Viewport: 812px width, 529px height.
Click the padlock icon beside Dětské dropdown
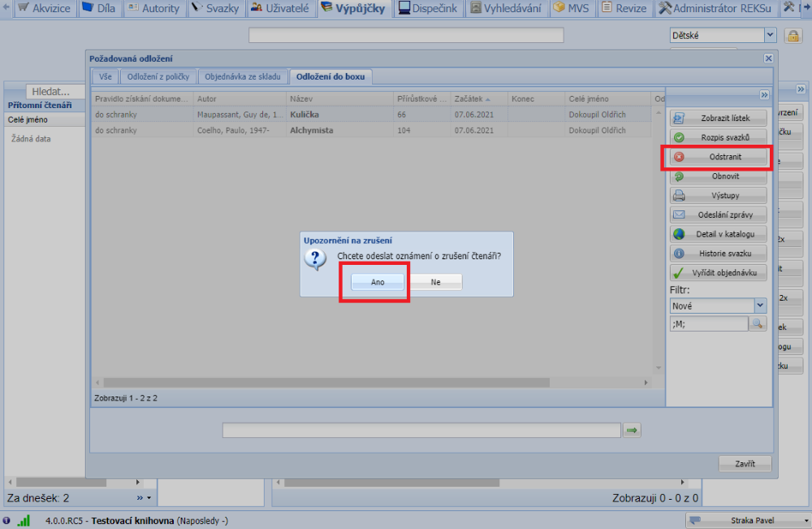(793, 36)
